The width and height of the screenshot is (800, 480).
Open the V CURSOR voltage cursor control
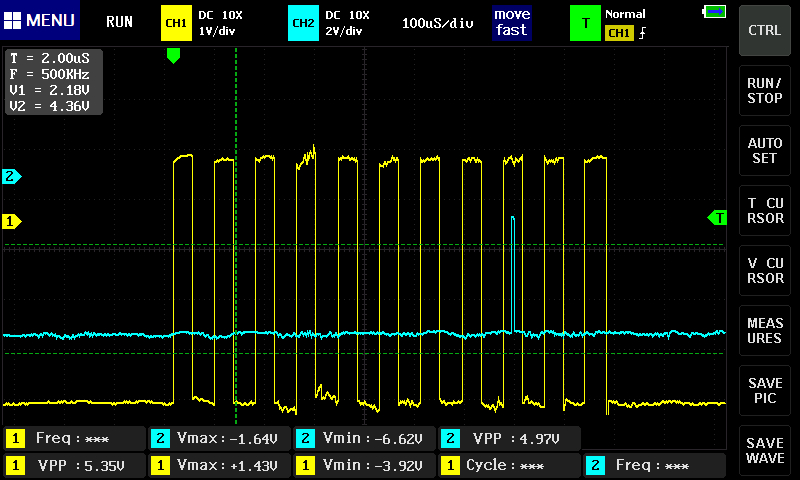pyautogui.click(x=765, y=271)
